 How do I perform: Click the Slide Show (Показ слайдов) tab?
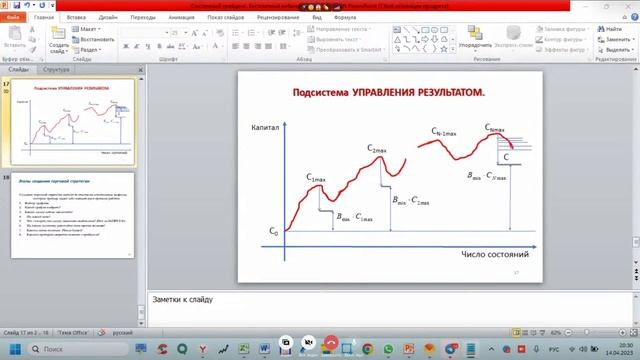(226, 18)
